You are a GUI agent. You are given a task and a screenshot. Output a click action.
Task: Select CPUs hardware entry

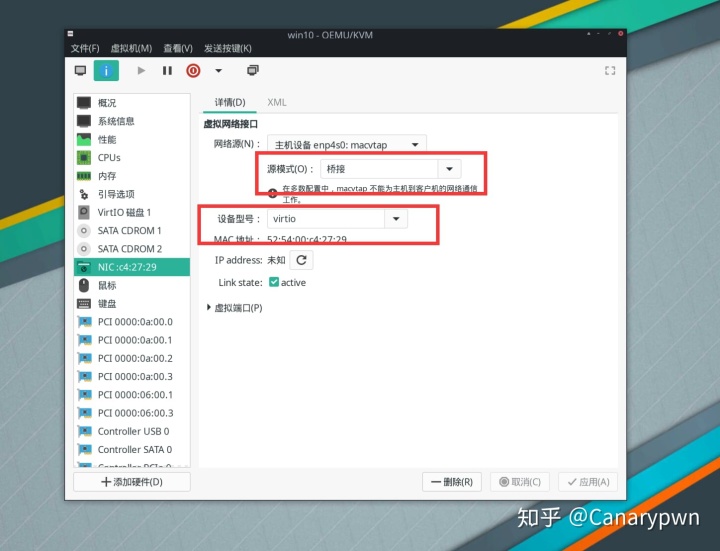pyautogui.click(x=132, y=157)
